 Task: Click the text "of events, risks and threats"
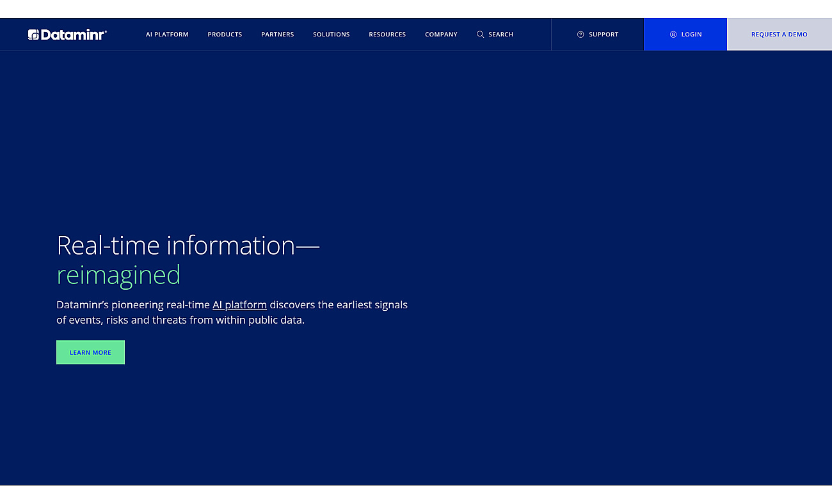[121, 320]
